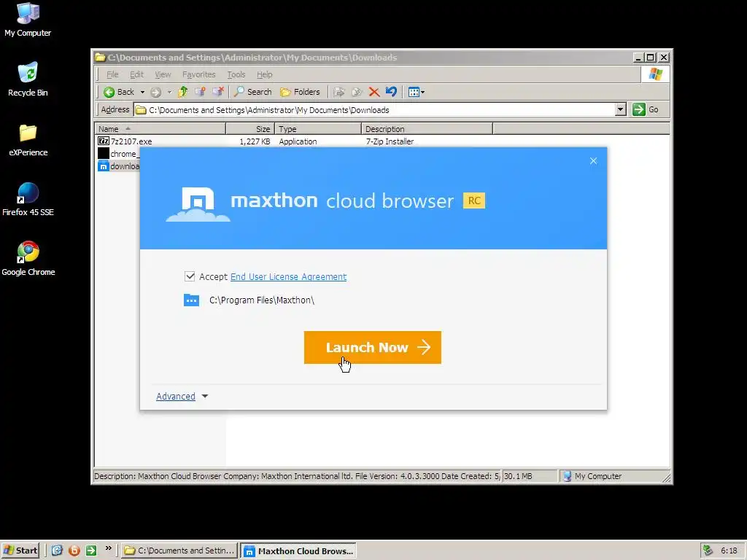
Task: Click the Up folder icon in Explorer toolbar
Action: click(182, 92)
